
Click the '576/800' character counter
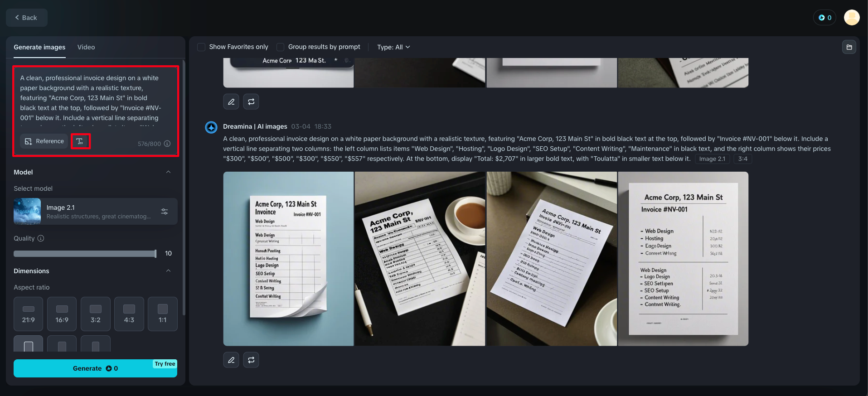click(x=149, y=144)
